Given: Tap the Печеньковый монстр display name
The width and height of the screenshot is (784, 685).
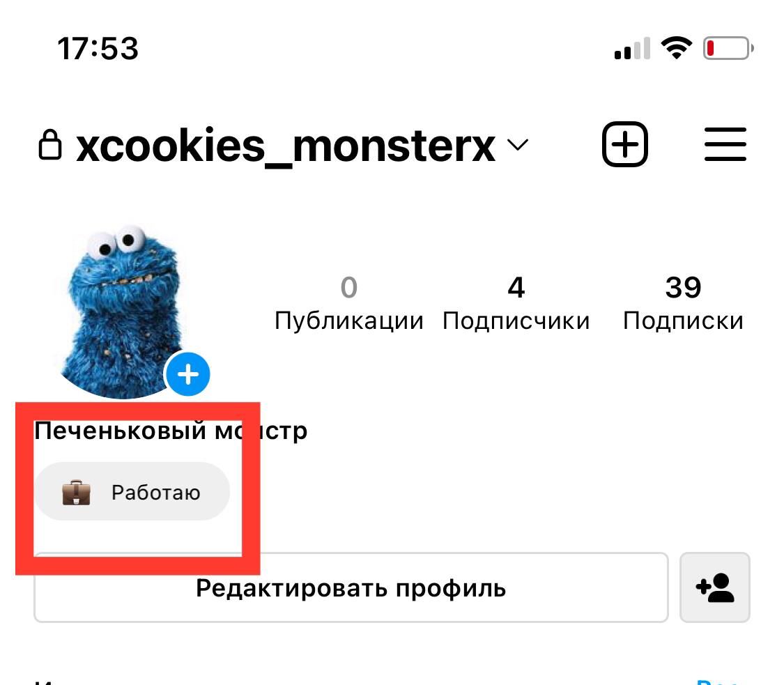Looking at the screenshot, I should [171, 431].
